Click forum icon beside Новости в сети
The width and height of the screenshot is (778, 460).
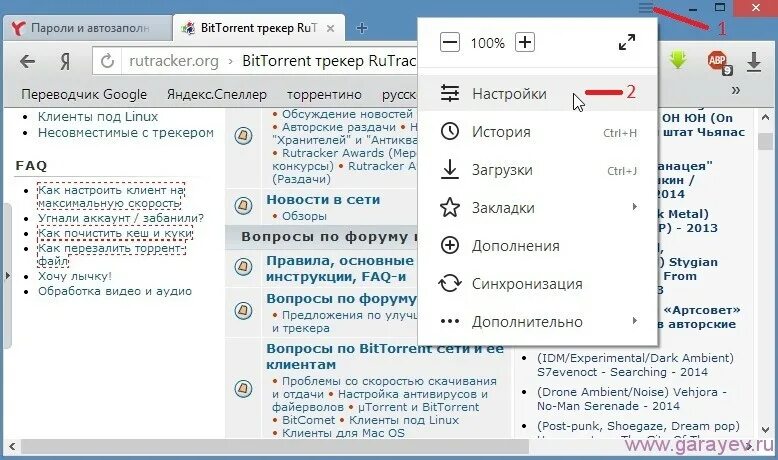pyautogui.click(x=243, y=205)
